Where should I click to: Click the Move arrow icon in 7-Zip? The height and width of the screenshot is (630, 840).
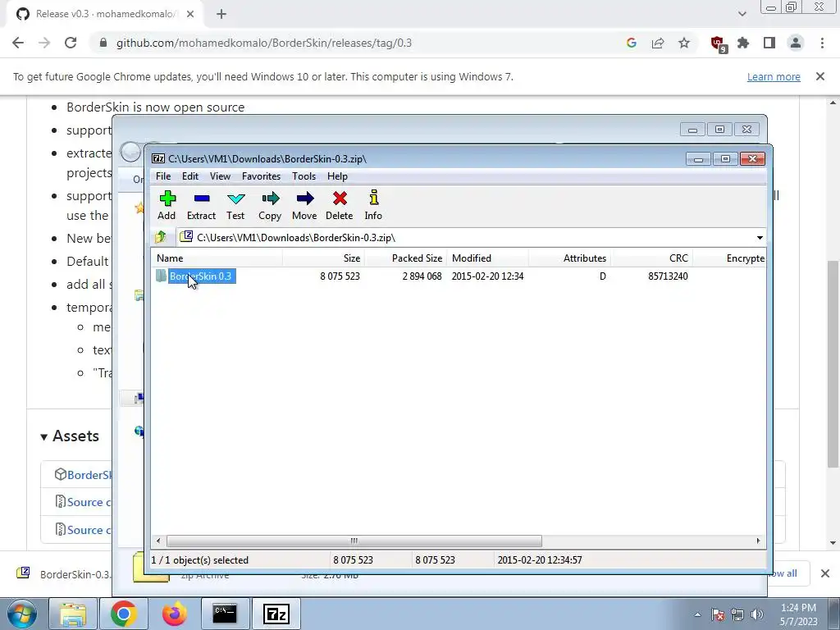304,205
